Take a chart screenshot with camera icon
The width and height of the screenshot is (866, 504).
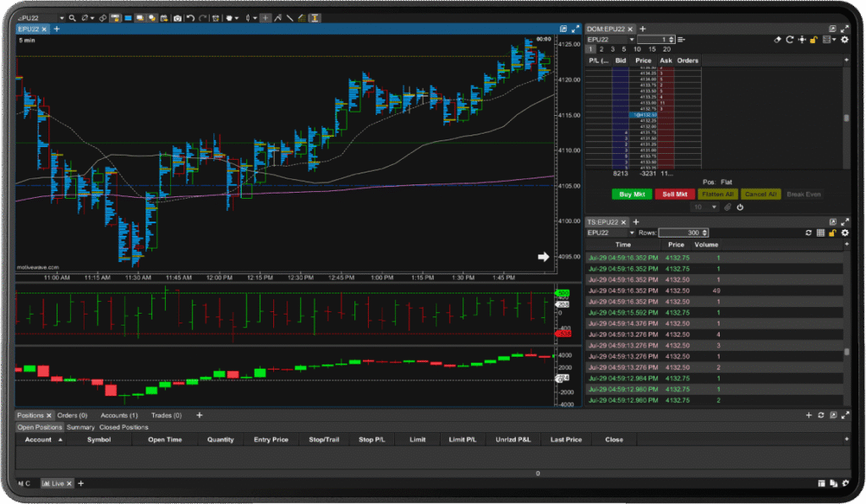[178, 17]
